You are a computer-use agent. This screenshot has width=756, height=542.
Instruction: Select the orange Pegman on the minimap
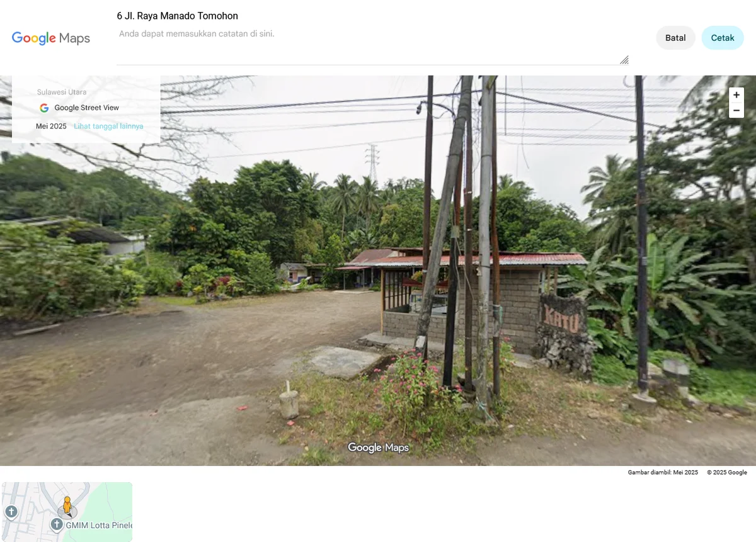coord(67,505)
